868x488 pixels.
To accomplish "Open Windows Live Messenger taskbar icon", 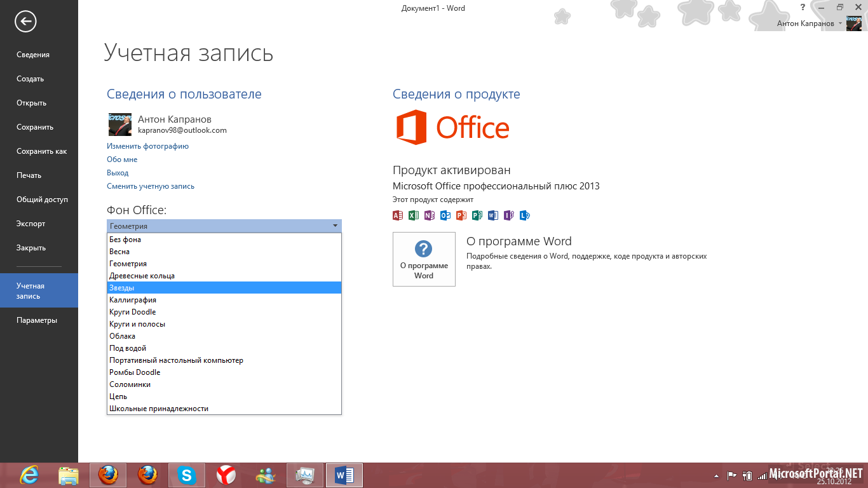I will click(x=266, y=475).
